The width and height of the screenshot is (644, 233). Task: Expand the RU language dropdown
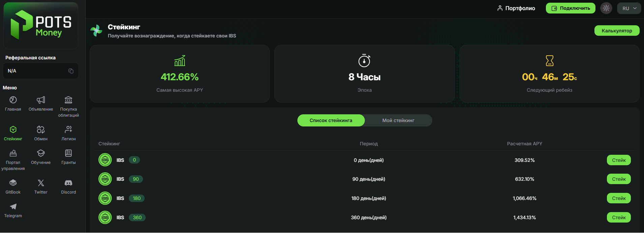[x=629, y=8]
